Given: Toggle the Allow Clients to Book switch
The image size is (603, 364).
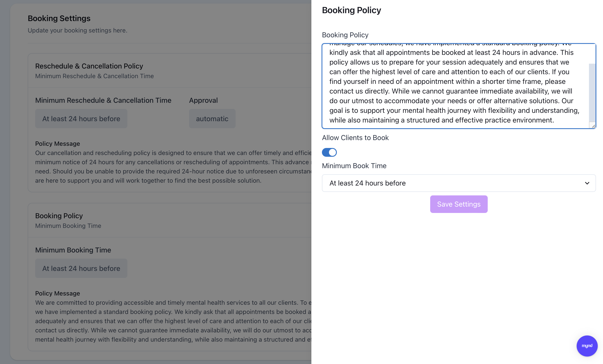Looking at the screenshot, I should (x=329, y=152).
